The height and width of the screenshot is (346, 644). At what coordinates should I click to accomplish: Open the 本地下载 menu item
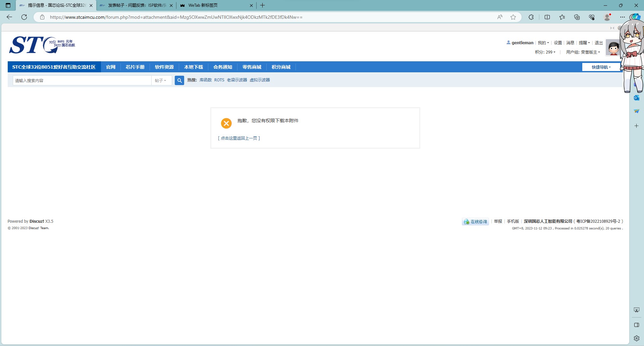tap(194, 67)
